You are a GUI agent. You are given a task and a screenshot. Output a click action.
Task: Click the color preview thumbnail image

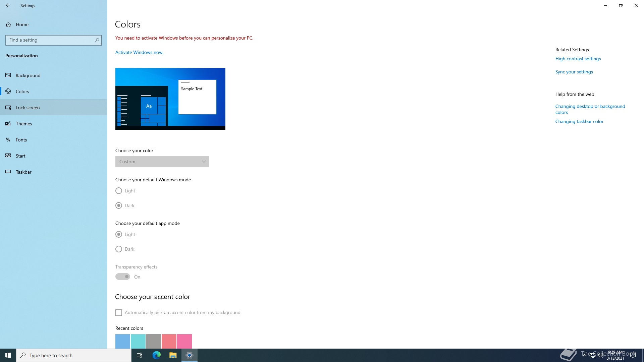click(x=170, y=99)
